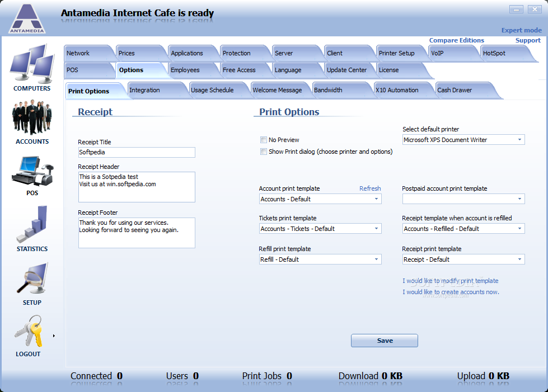Click the Options tab

(140, 70)
